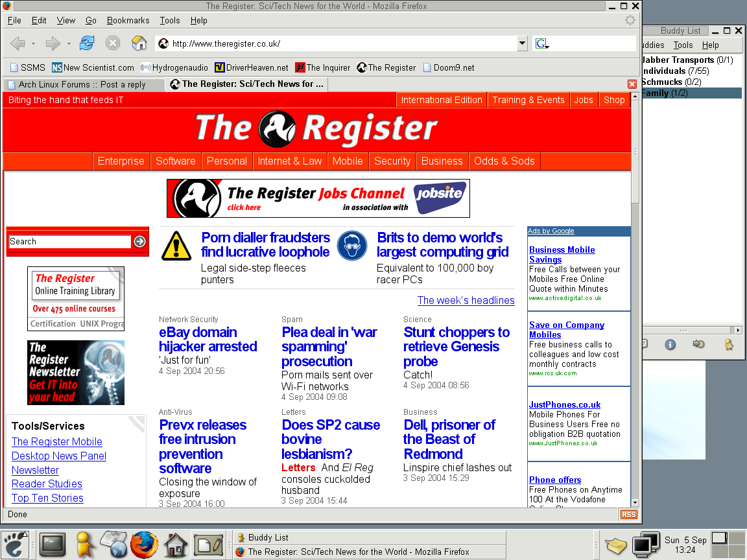The height and width of the screenshot is (560, 747).
Task: Click the page vertical scrollbar down arrow
Action: (635, 502)
